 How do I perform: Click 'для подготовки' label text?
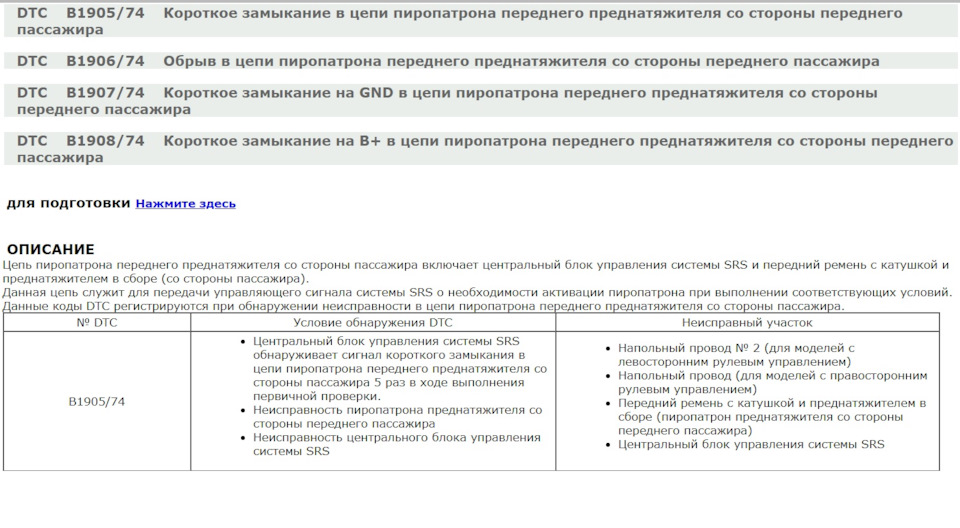pos(69,203)
